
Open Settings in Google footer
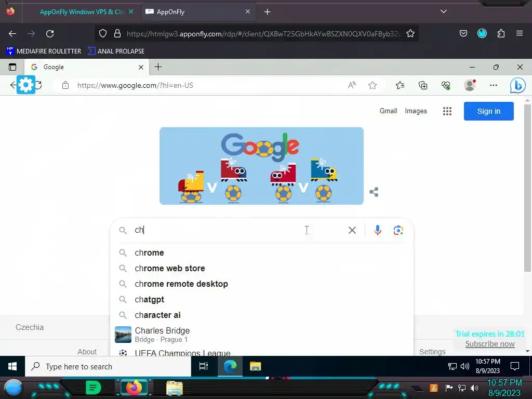[x=432, y=352]
